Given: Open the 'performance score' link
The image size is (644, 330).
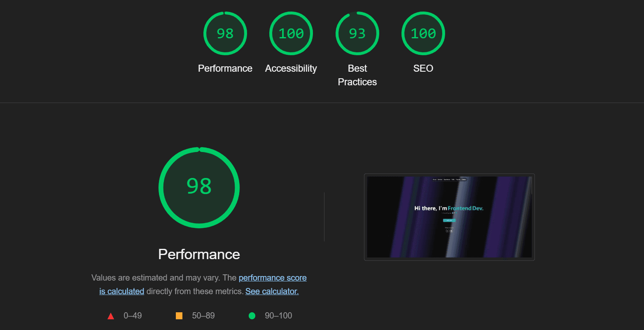Looking at the screenshot, I should point(273,278).
